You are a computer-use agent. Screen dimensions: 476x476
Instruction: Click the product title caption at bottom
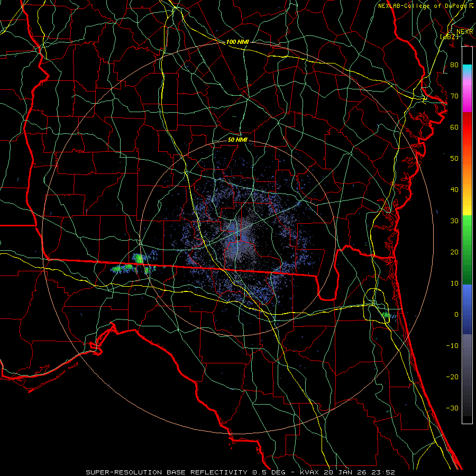pos(240,472)
